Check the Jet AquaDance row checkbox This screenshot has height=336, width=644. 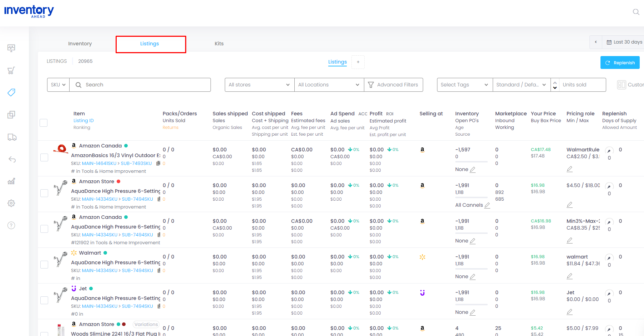coord(44,300)
